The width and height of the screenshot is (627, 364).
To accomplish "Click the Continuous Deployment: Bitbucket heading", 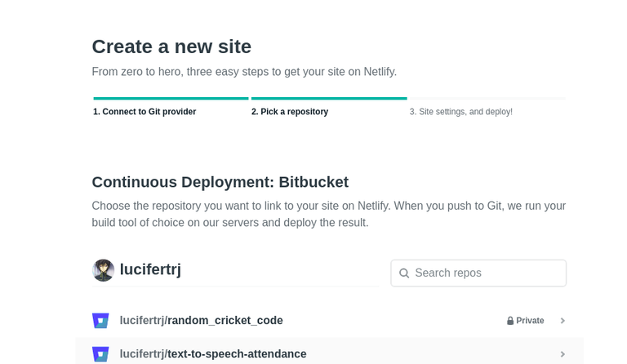I will pos(220,182).
